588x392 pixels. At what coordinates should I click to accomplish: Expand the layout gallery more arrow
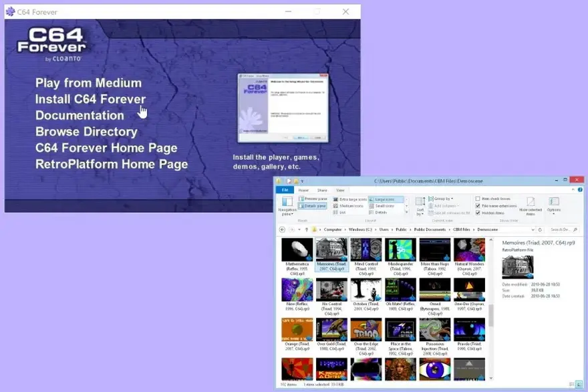tap(406, 213)
